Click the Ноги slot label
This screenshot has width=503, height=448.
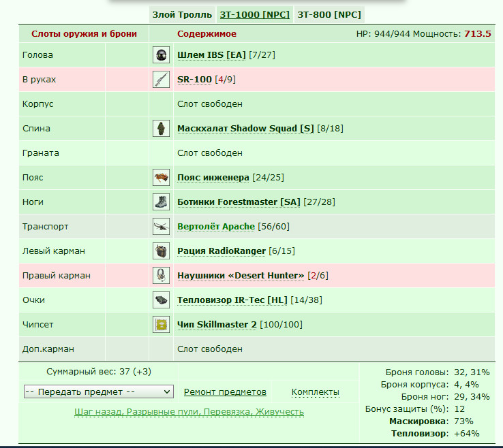(33, 202)
